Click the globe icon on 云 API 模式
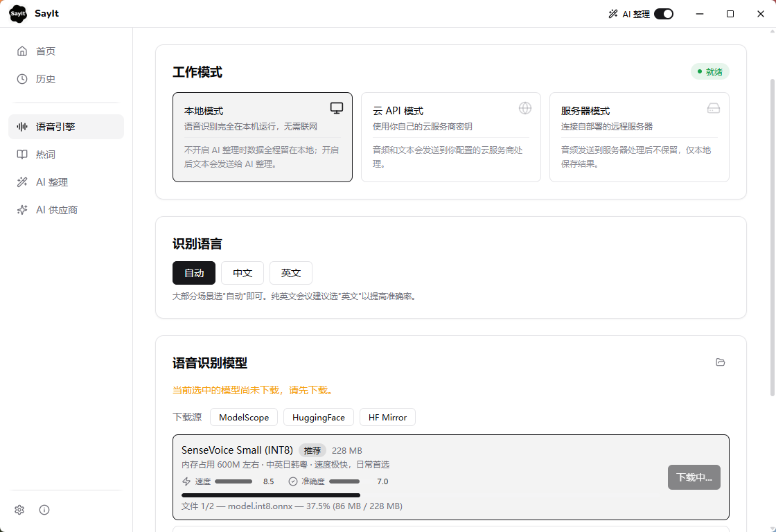 (x=525, y=108)
